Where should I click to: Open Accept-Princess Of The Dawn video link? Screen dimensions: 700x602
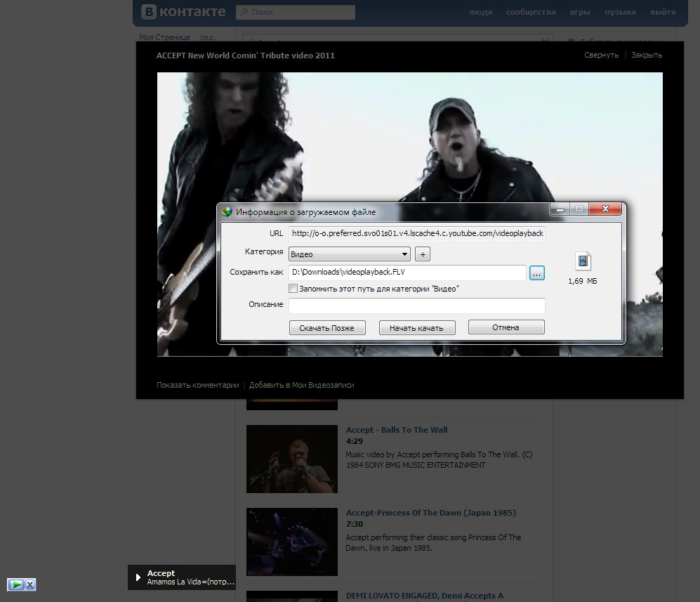tap(431, 513)
